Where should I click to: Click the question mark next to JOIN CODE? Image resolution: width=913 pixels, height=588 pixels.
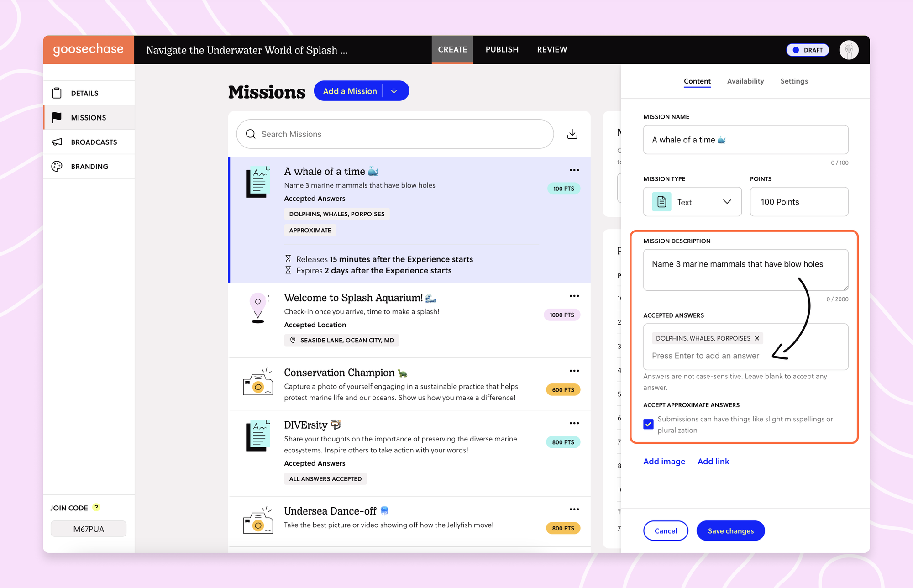[96, 507]
